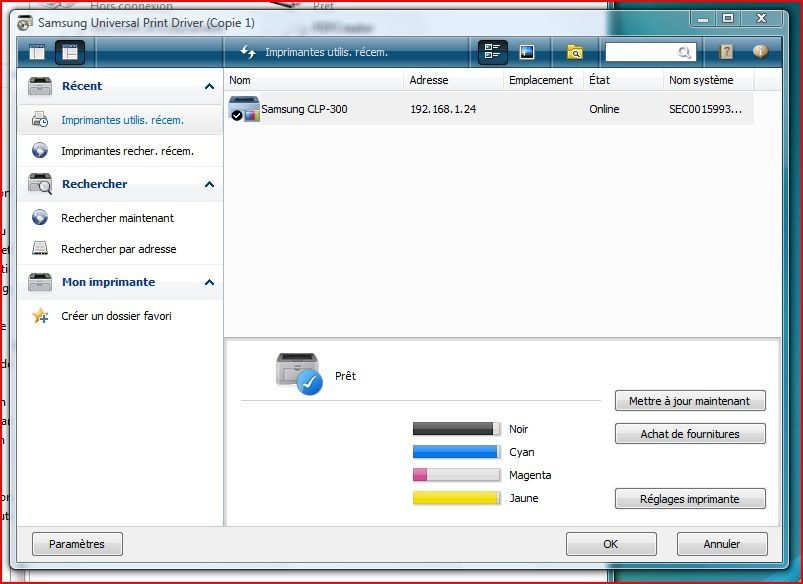803x584 pixels.
Task: Click the Mettre à jour maintenant button
Action: 690,401
